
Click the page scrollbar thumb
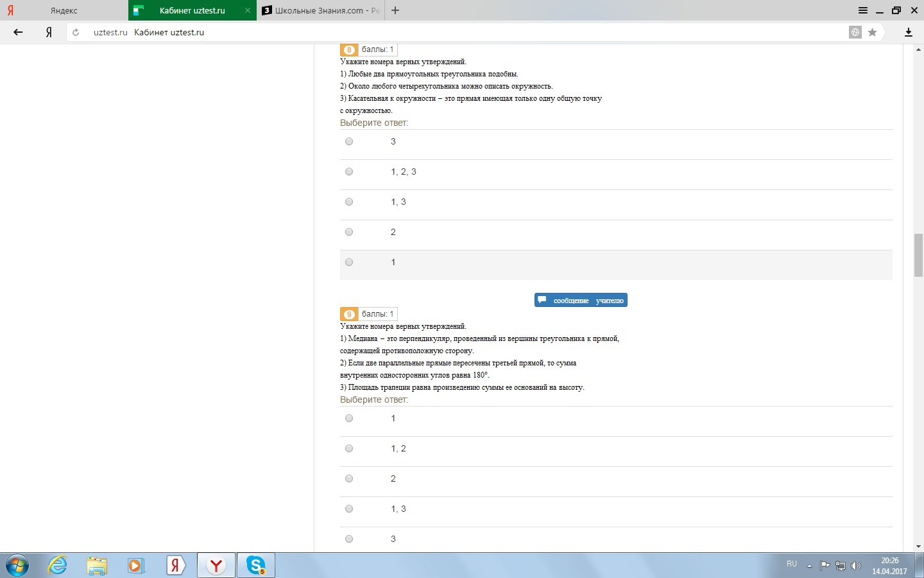pyautogui.click(x=918, y=255)
